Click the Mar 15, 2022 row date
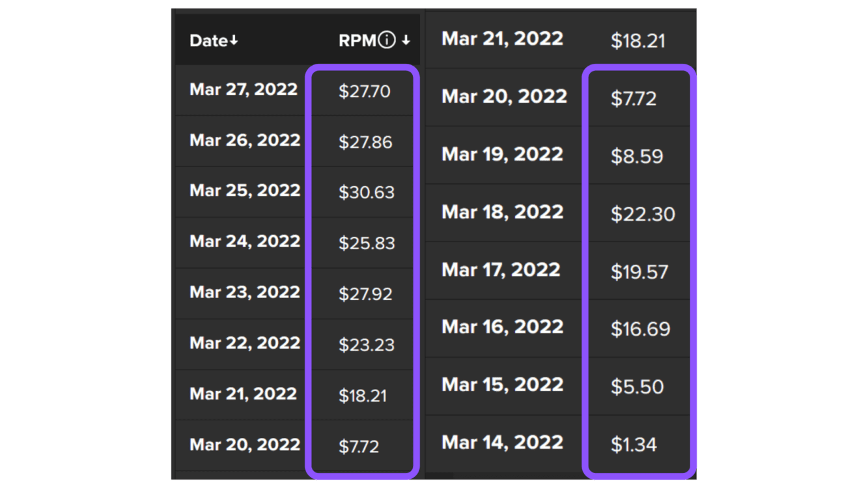The height and width of the screenshot is (488, 868). click(x=503, y=385)
